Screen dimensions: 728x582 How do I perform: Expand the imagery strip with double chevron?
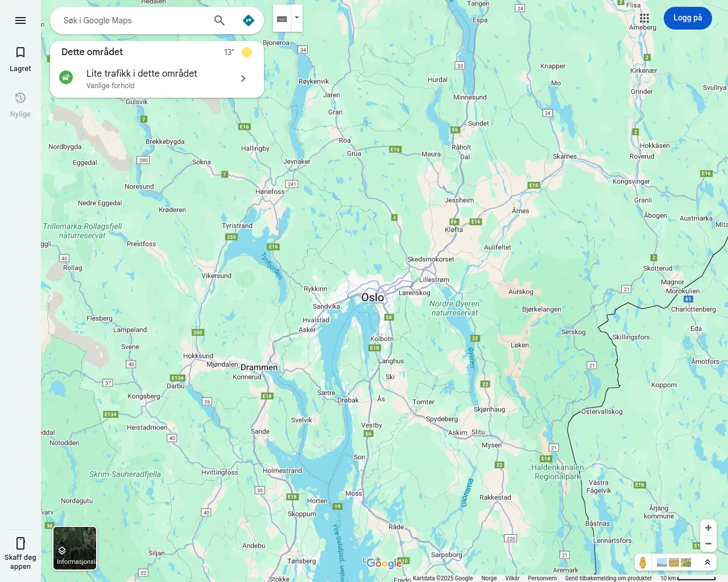pyautogui.click(x=708, y=562)
